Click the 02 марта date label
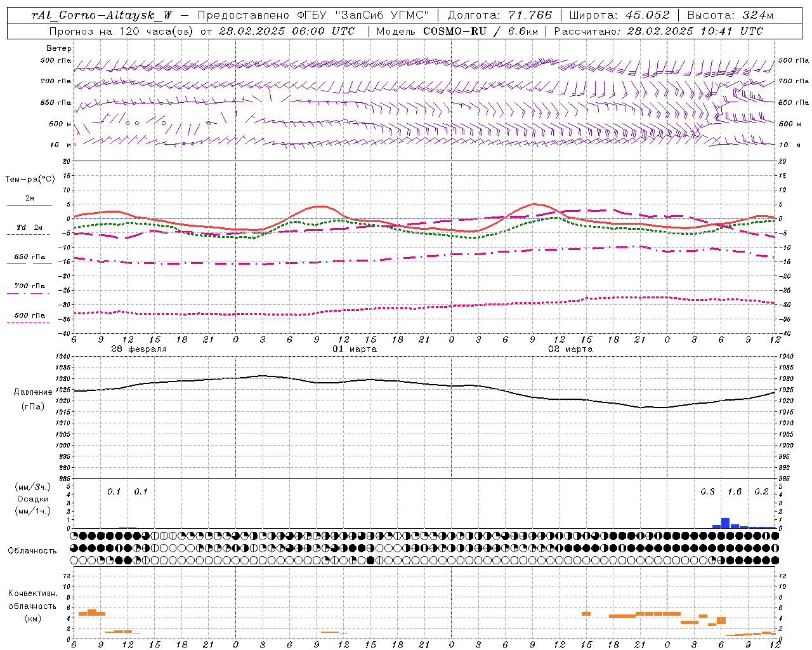Screen dimensions: 812x650 click(570, 349)
